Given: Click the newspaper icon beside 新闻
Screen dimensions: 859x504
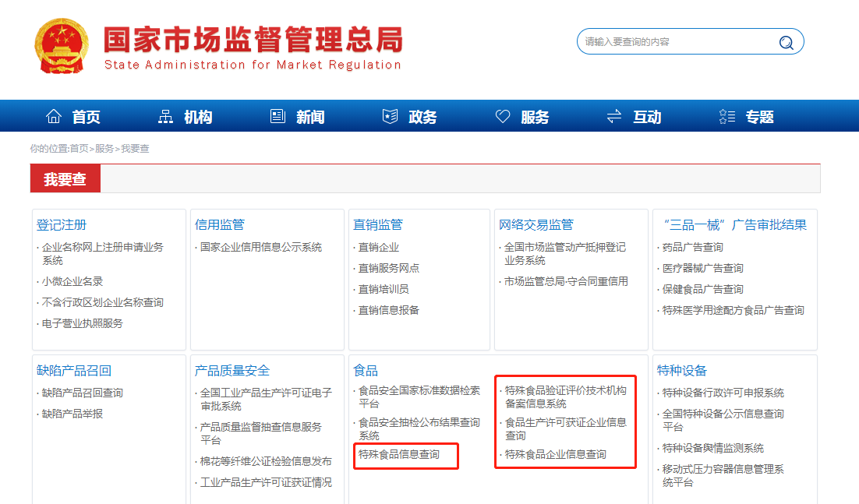Looking at the screenshot, I should 277,116.
